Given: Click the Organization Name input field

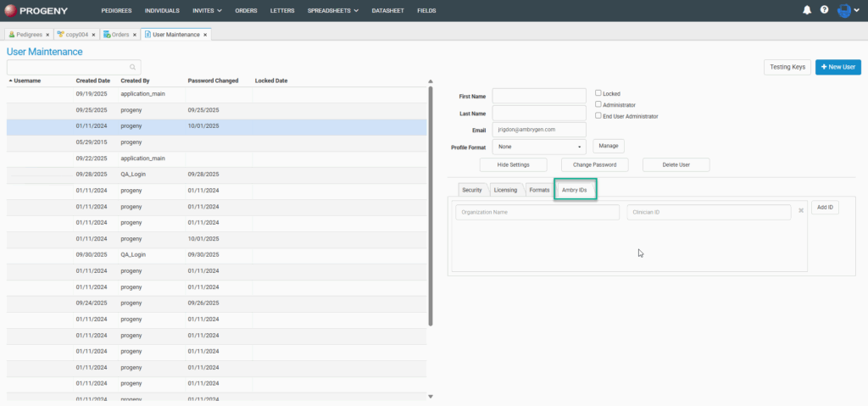Looking at the screenshot, I should coord(537,212).
